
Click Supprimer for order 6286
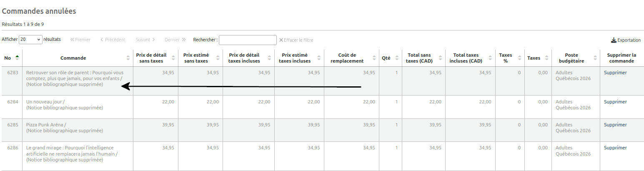pos(615,148)
